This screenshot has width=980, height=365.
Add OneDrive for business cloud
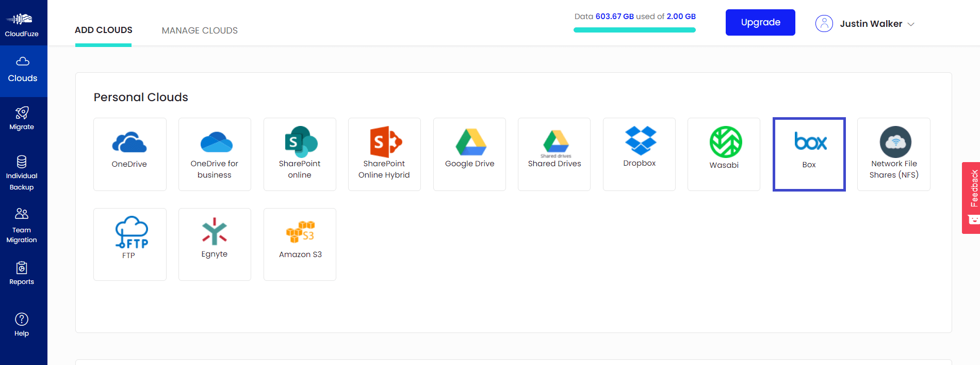pyautogui.click(x=215, y=154)
